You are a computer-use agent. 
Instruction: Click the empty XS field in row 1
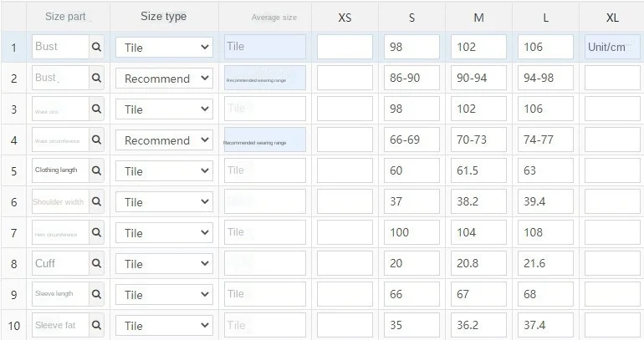point(345,48)
